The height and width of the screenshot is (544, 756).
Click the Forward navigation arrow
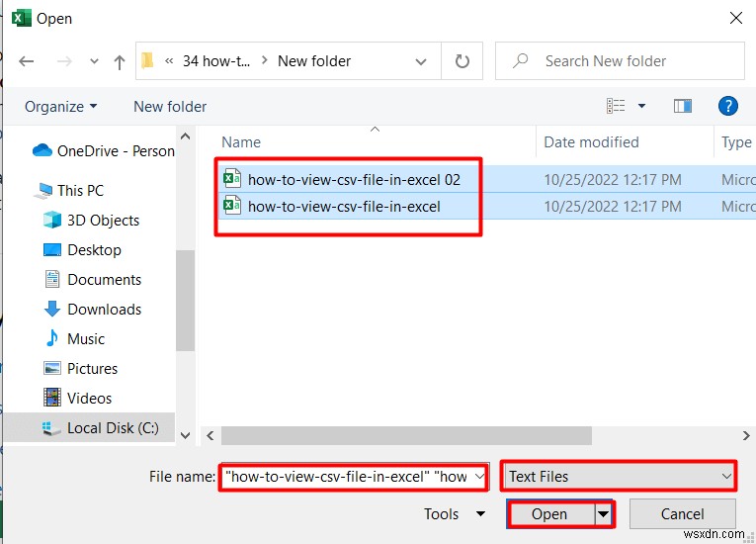point(64,61)
